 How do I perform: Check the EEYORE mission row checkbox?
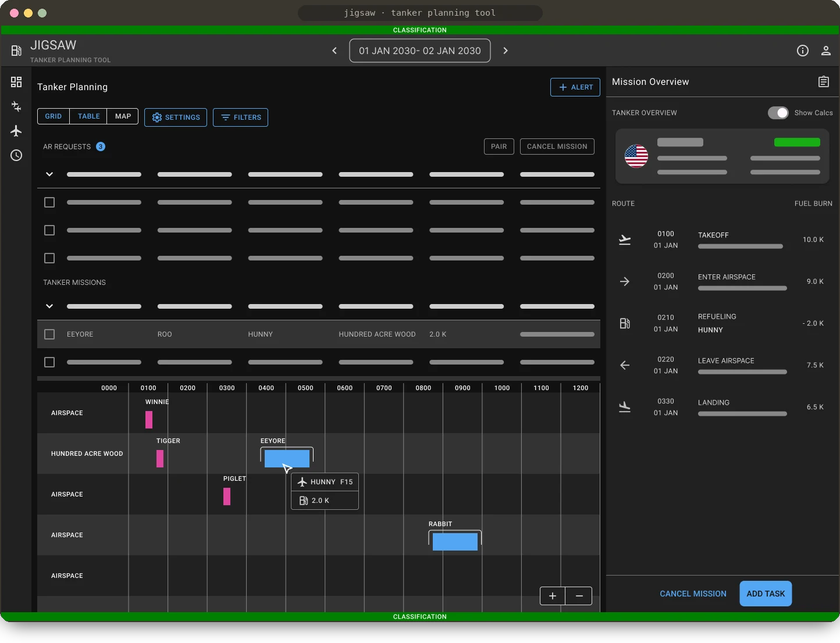49,334
